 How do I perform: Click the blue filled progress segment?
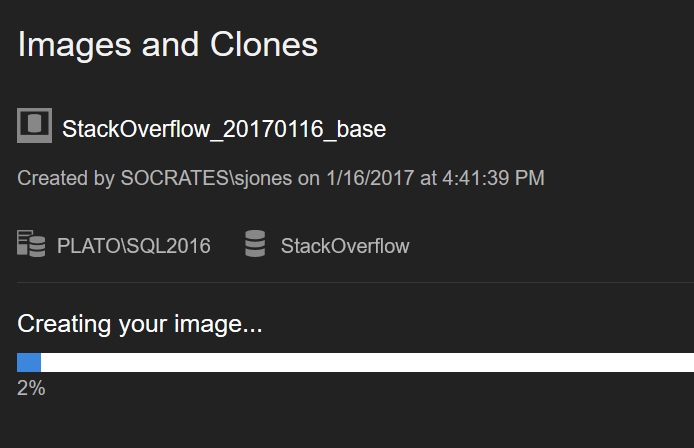click(29, 363)
